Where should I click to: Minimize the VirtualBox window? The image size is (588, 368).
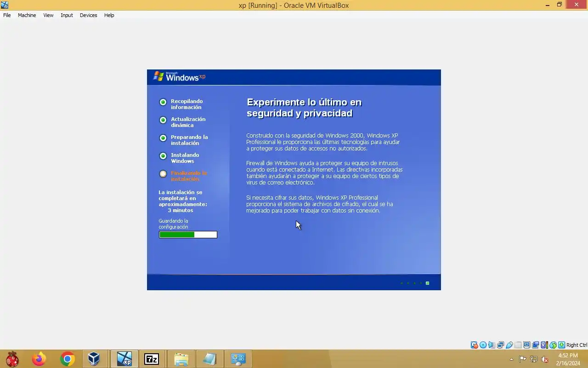tap(548, 5)
